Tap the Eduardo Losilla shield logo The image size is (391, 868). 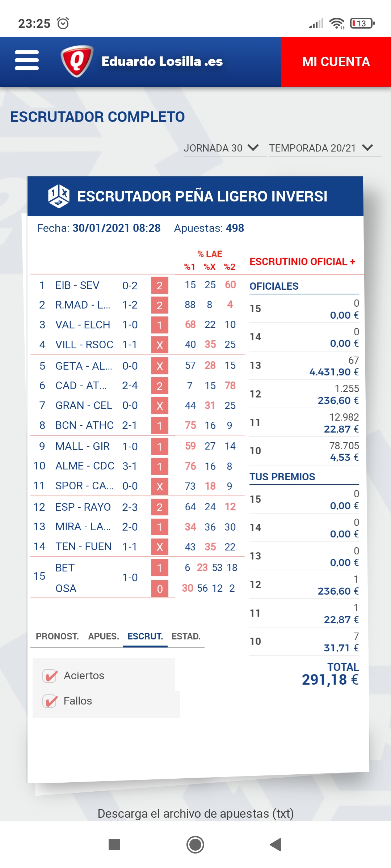77,61
